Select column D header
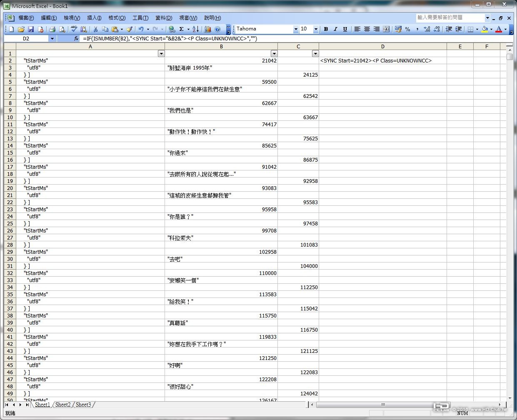 382,46
